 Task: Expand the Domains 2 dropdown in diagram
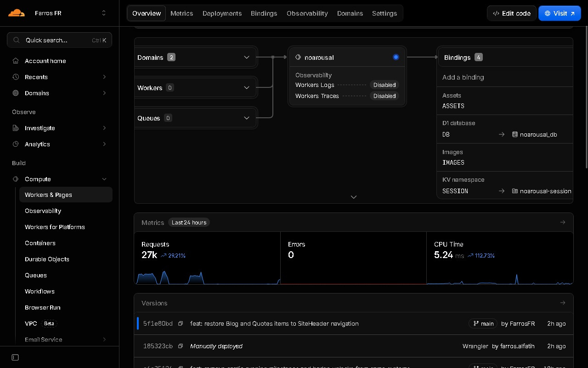point(247,57)
